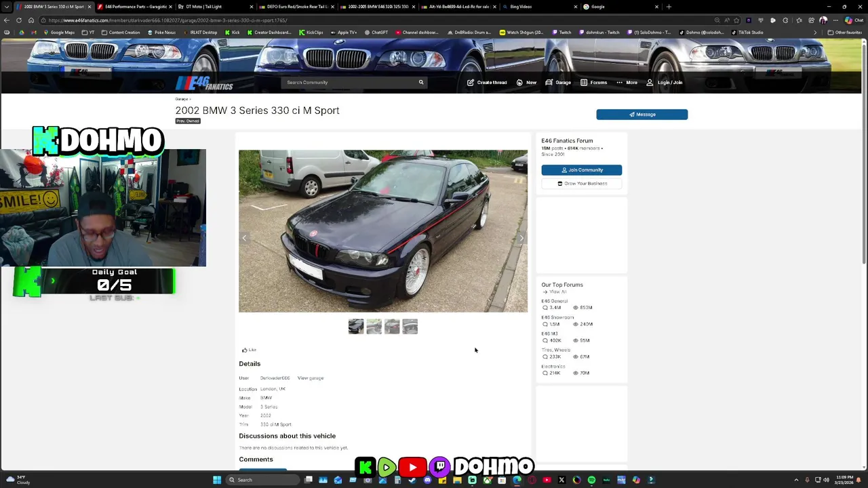Image resolution: width=868 pixels, height=488 pixels.
Task: Open the weather widget showing Cloudy
Action: click(x=19, y=480)
